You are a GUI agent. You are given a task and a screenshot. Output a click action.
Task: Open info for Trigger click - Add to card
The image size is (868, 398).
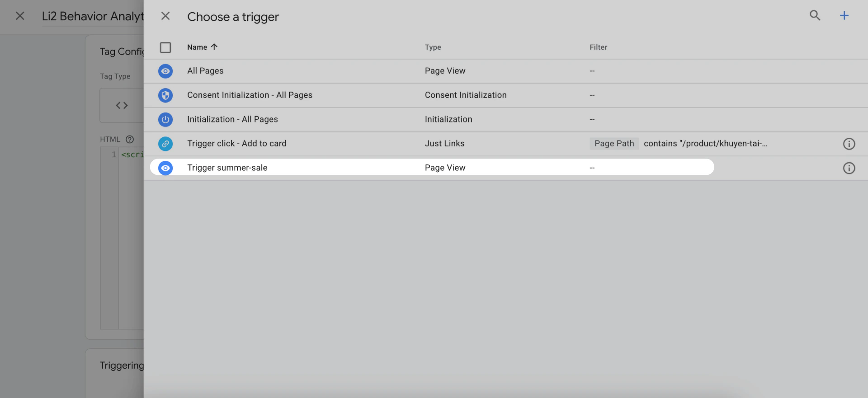[x=849, y=144]
